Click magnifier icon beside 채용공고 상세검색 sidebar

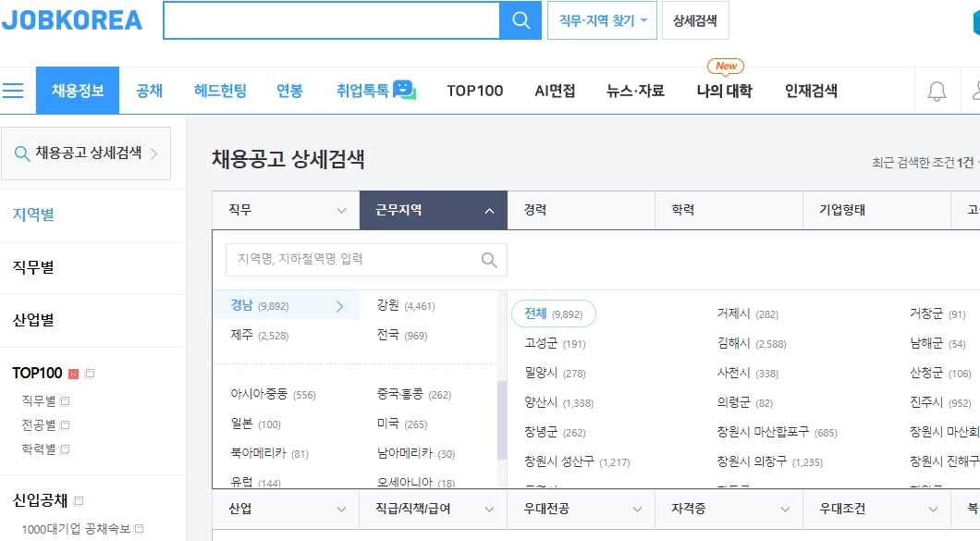click(x=22, y=154)
